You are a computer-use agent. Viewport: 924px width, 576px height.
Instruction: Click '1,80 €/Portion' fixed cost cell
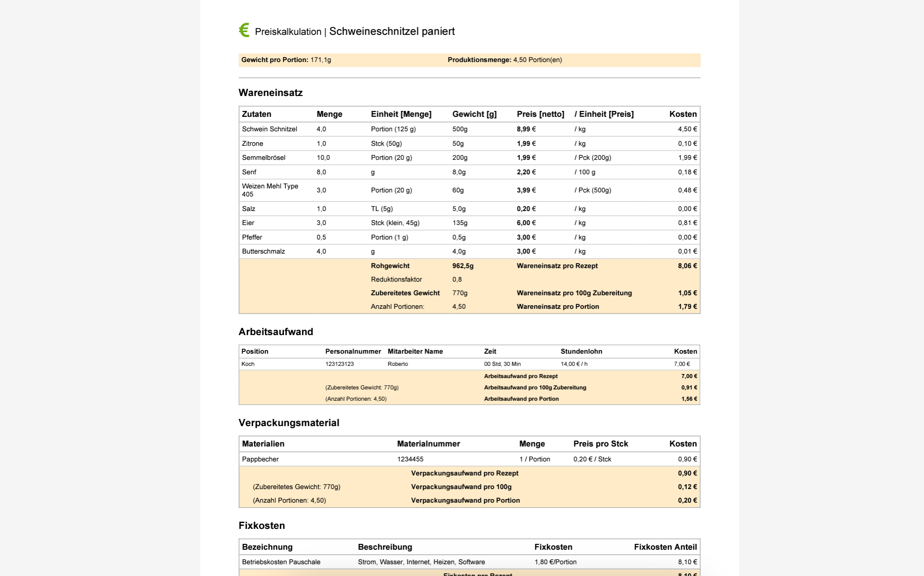(555, 562)
